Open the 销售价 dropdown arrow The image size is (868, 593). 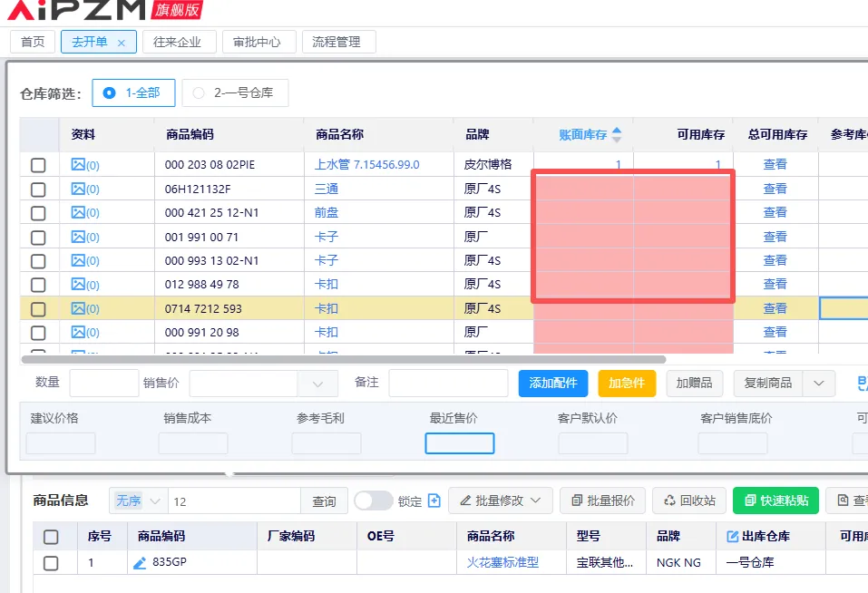(x=317, y=384)
